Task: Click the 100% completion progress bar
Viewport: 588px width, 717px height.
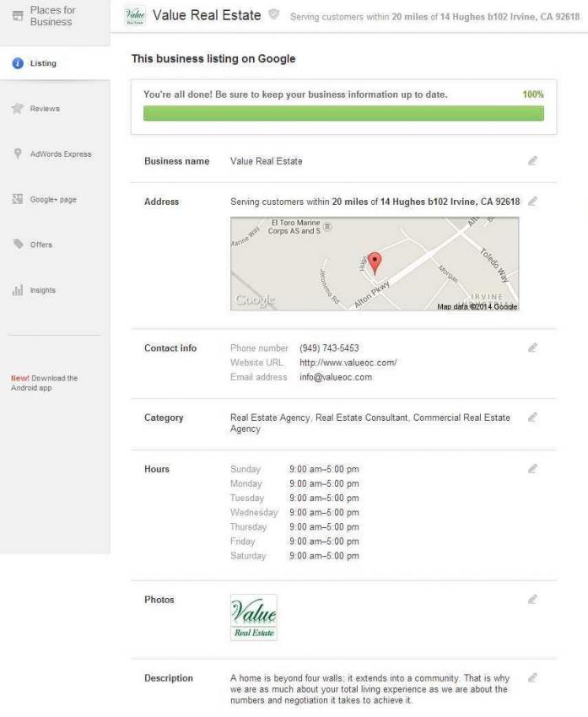Action: tap(344, 113)
